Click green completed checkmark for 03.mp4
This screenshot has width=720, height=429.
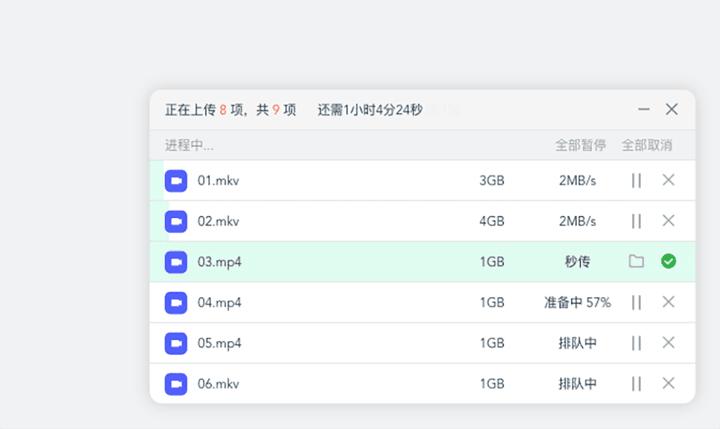669,262
